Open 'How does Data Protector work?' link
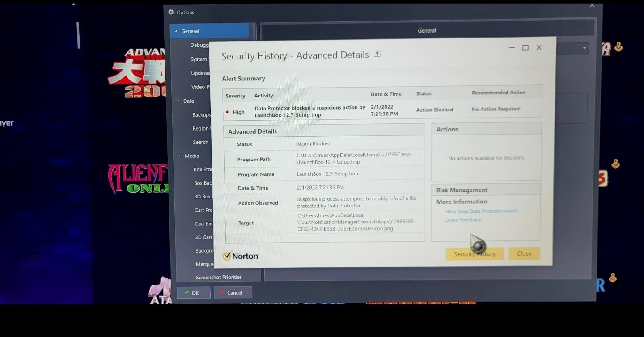644x337 pixels. coord(481,211)
